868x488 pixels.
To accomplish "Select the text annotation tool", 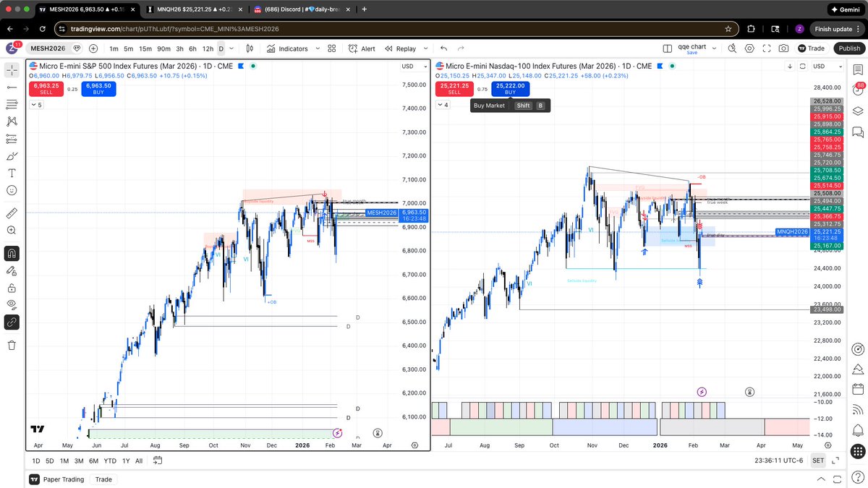I will pyautogui.click(x=12, y=173).
